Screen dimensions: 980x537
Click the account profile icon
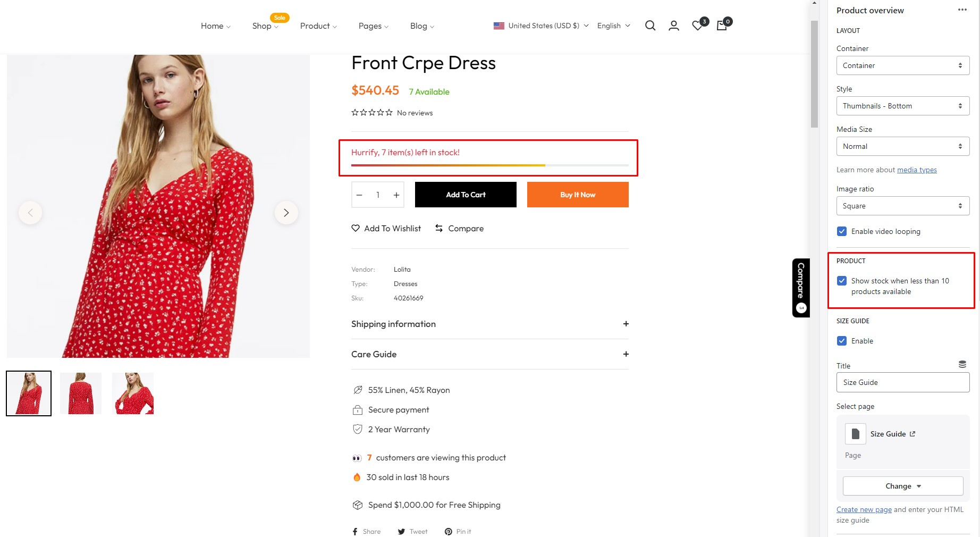673,26
